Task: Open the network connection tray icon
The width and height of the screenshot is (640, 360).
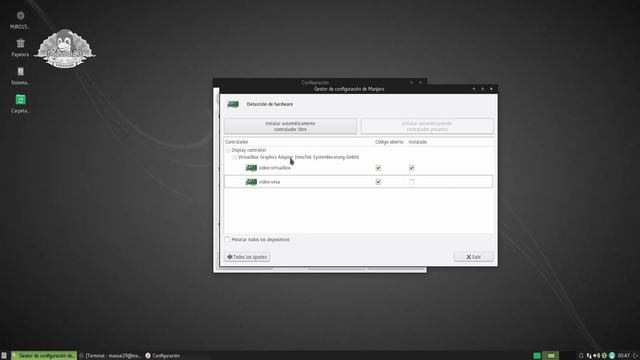Action: [x=589, y=356]
